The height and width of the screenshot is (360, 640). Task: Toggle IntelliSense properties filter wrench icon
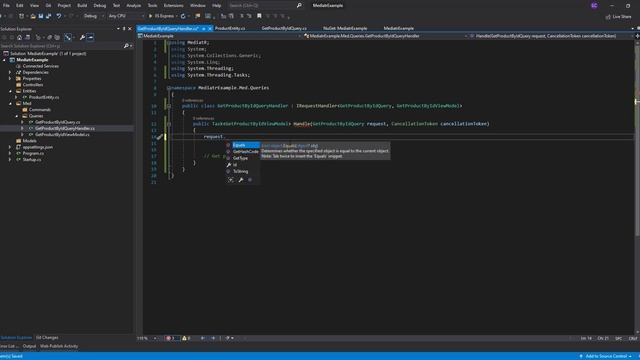coord(241,180)
